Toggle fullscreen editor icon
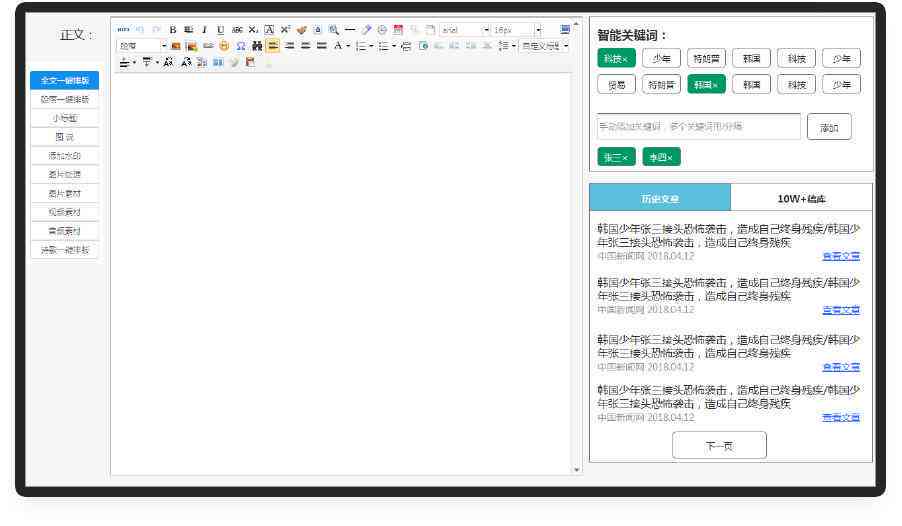The height and width of the screenshot is (526, 902). (565, 29)
